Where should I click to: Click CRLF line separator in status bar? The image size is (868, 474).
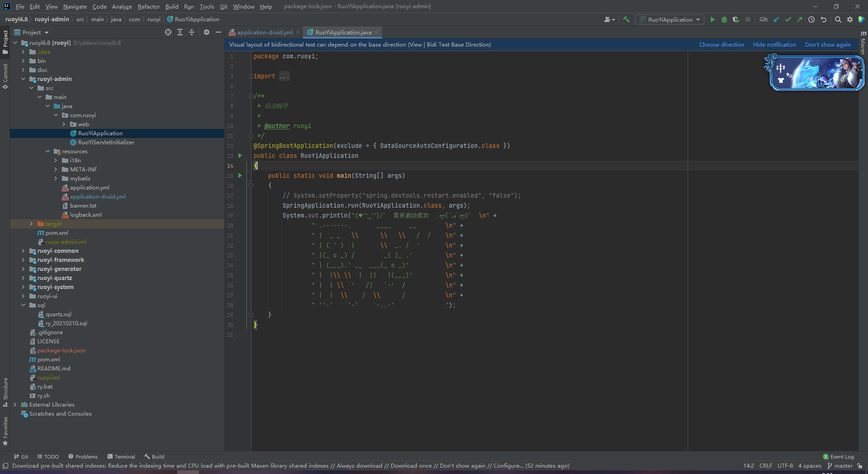(765, 466)
